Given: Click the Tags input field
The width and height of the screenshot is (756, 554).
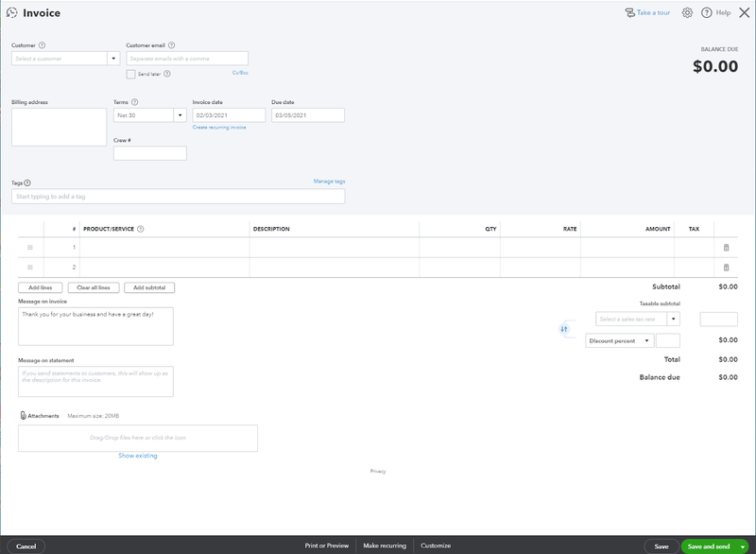Looking at the screenshot, I should [x=179, y=197].
